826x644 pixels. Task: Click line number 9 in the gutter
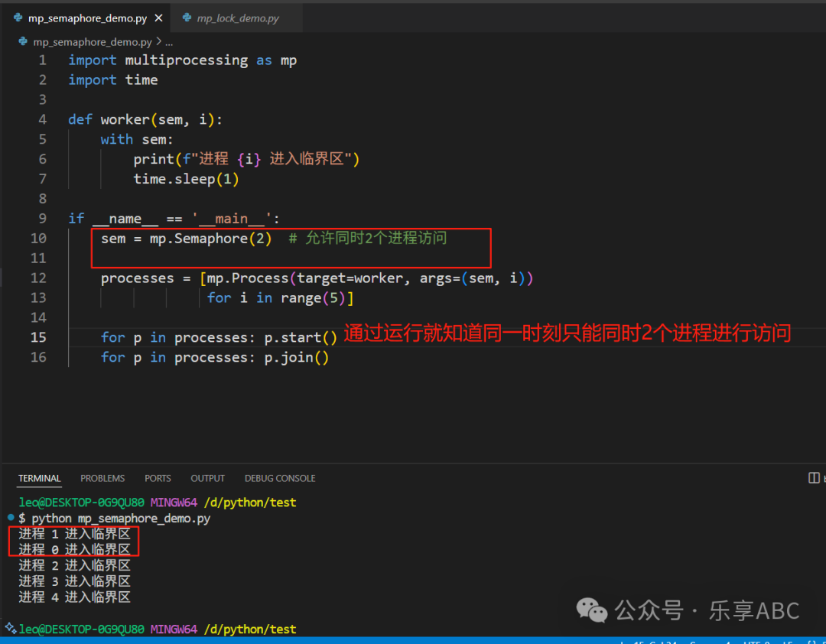pyautogui.click(x=43, y=219)
